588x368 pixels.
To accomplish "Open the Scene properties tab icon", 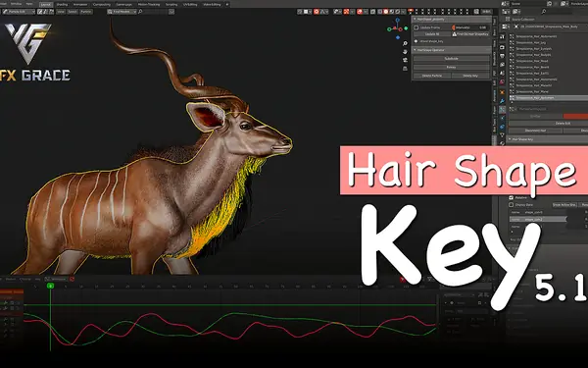I will pos(502,73).
